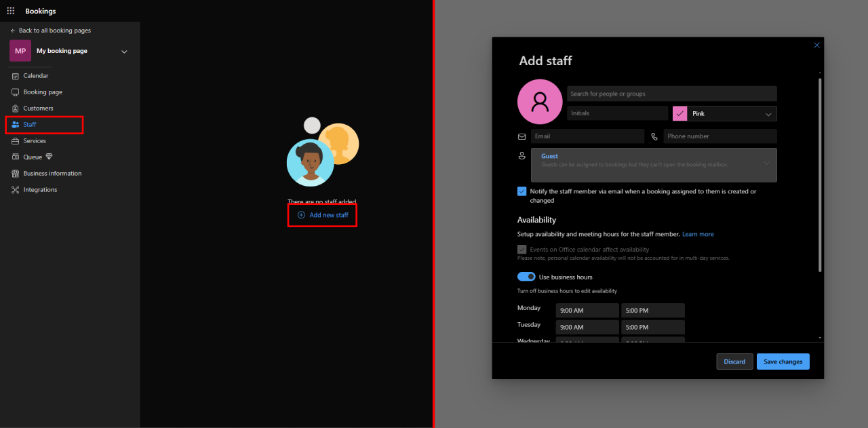
Task: Turn off the Use business hours toggle
Action: coord(526,277)
